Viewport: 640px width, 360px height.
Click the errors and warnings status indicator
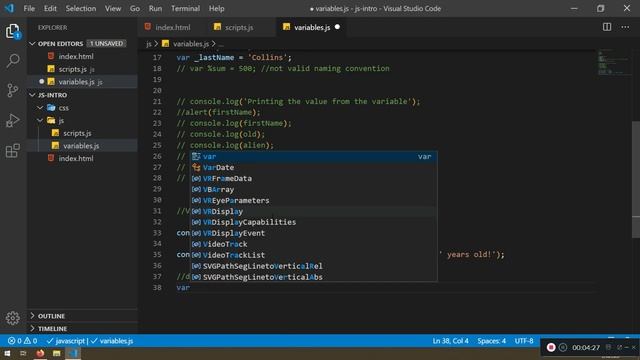[22, 341]
